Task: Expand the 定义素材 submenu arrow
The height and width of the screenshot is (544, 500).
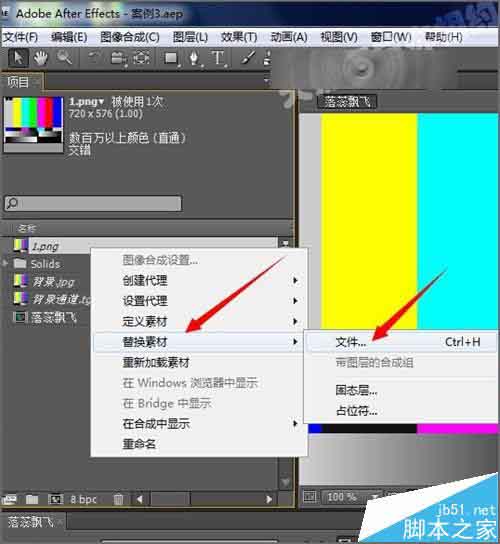Action: pyautogui.click(x=295, y=321)
